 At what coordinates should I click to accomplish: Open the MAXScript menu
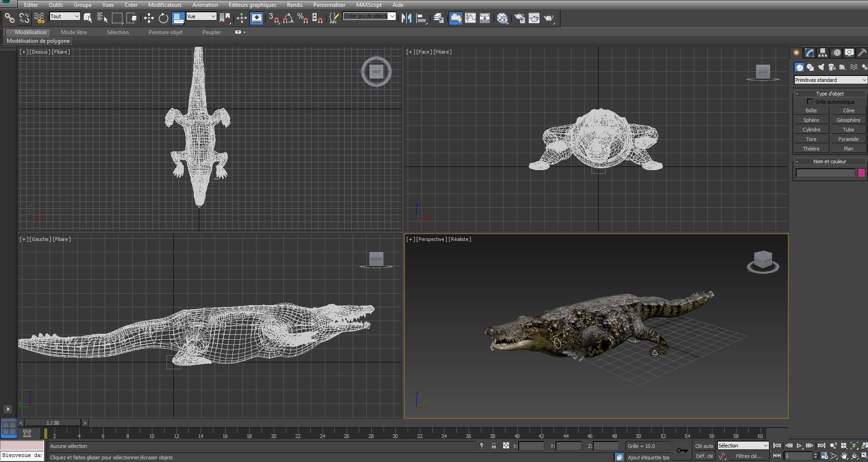(x=369, y=5)
